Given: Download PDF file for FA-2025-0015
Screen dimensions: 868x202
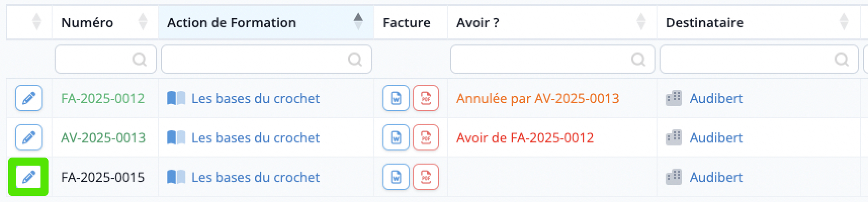Looking at the screenshot, I should pos(426,177).
